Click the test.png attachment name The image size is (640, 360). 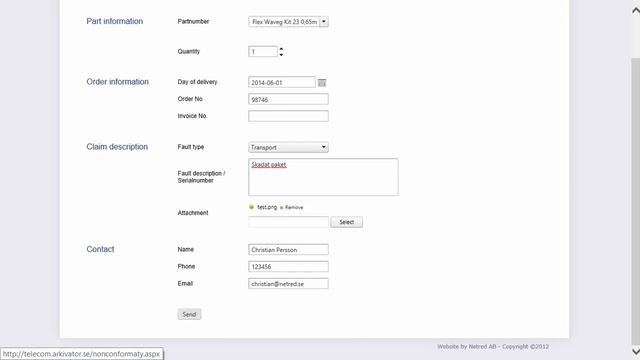click(267, 207)
